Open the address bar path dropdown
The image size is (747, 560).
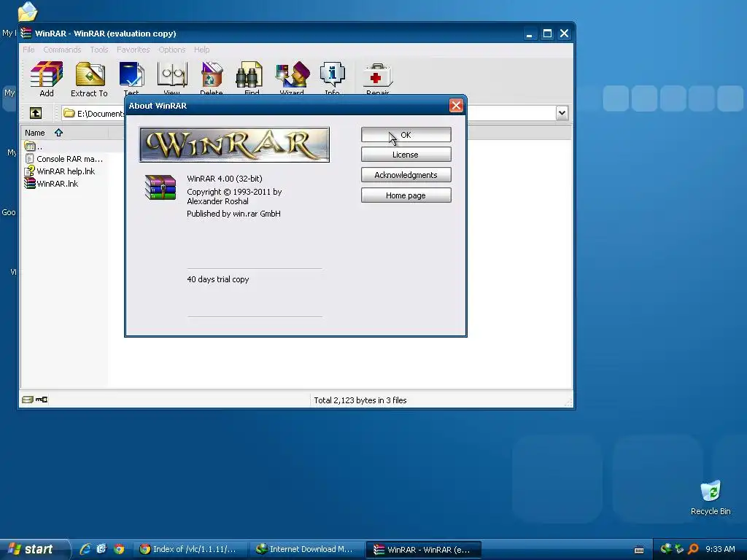(x=562, y=113)
